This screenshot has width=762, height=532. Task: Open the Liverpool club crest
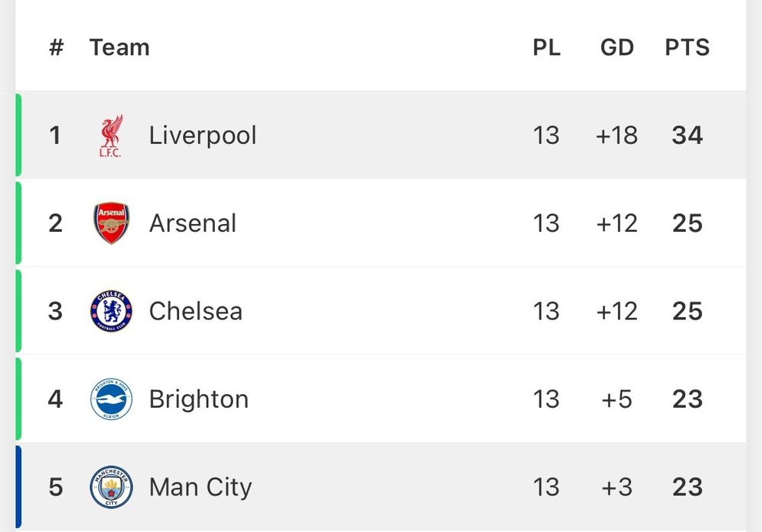coord(111,136)
